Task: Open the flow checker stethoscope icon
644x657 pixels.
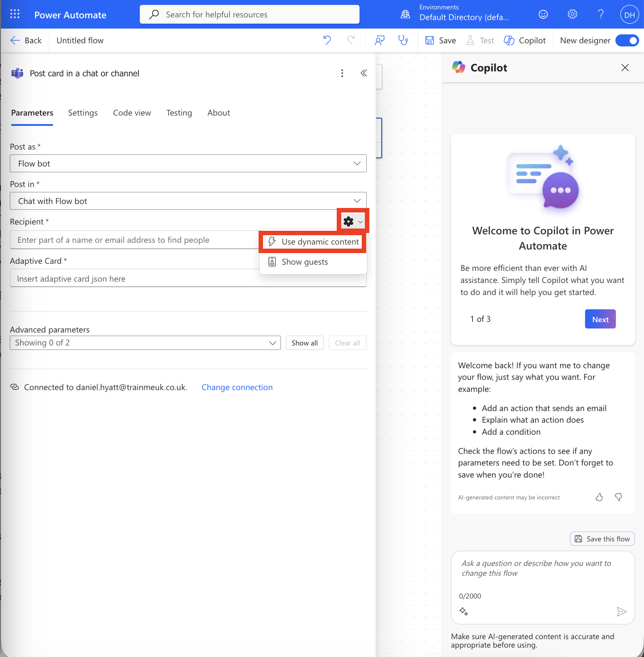Action: pos(403,40)
